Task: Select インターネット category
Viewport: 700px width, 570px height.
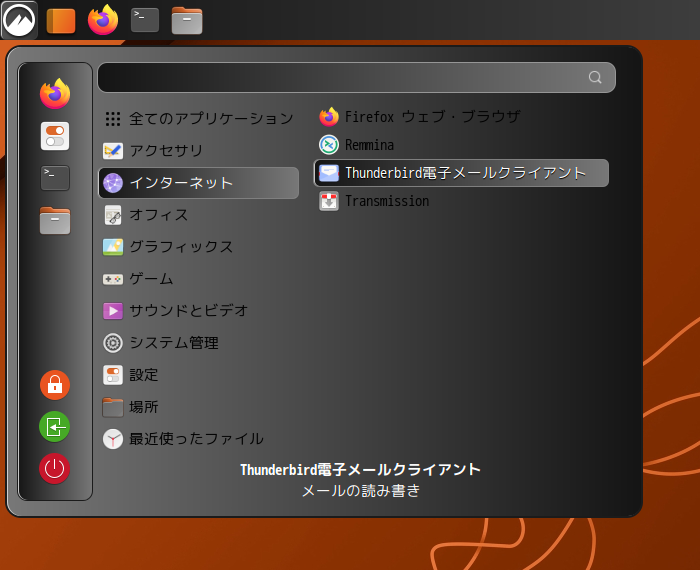Action: pos(199,183)
